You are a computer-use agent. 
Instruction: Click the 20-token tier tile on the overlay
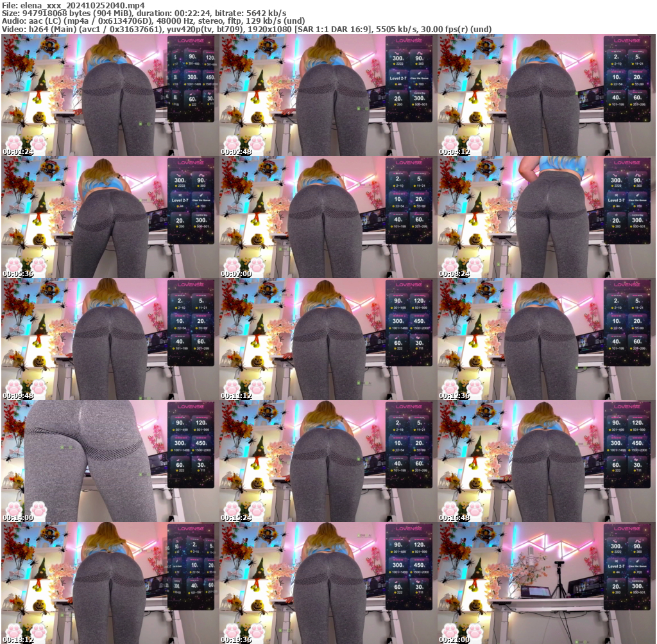pos(638,78)
